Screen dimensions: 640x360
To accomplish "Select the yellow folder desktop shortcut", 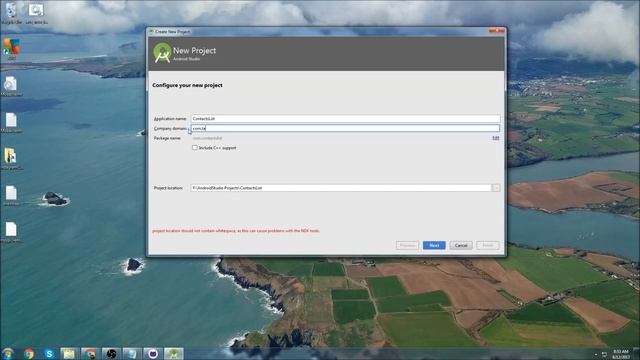I will (x=11, y=158).
